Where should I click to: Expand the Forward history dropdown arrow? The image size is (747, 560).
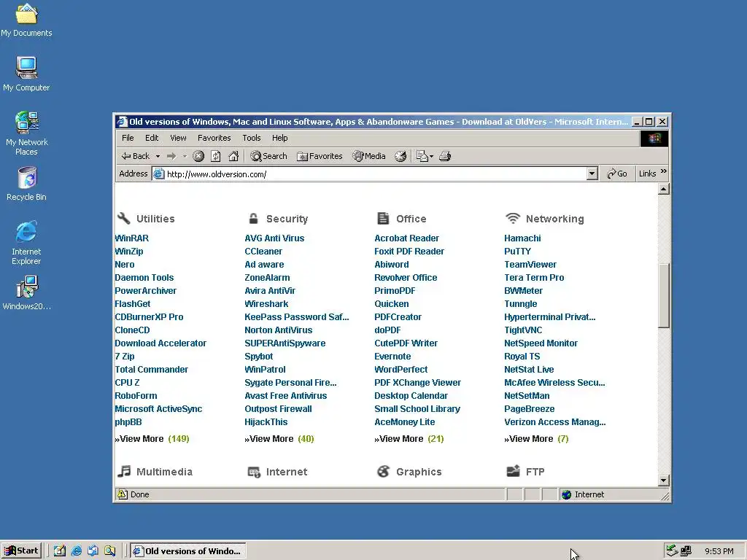click(185, 156)
